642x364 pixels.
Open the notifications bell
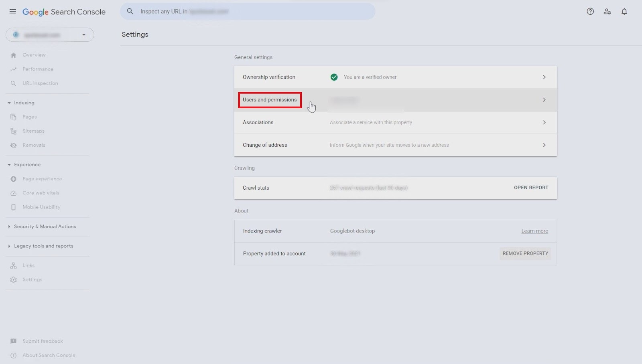[x=624, y=11]
